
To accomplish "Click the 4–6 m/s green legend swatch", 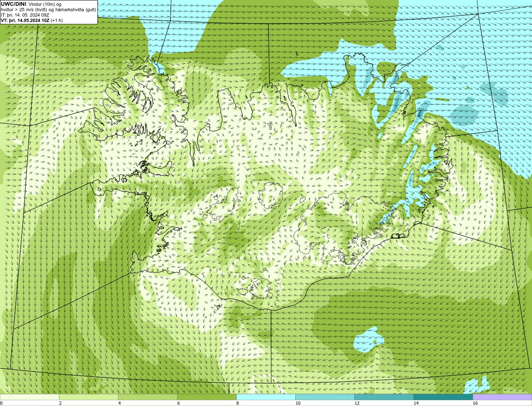I will tap(148, 397).
